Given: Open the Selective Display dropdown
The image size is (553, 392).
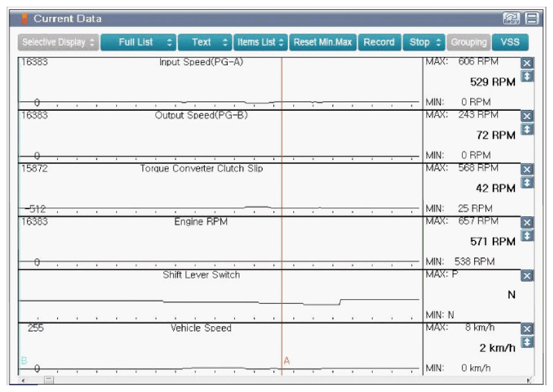Looking at the screenshot, I should click(58, 42).
